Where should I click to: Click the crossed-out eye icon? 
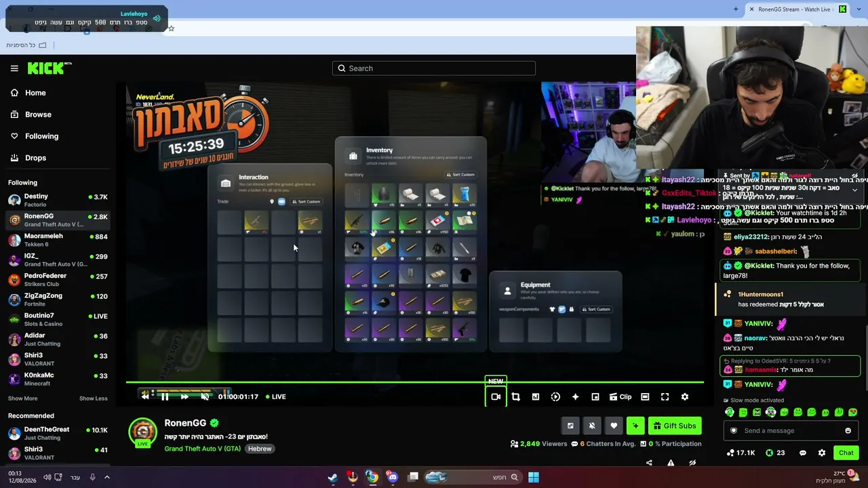pyautogui.click(x=692, y=463)
